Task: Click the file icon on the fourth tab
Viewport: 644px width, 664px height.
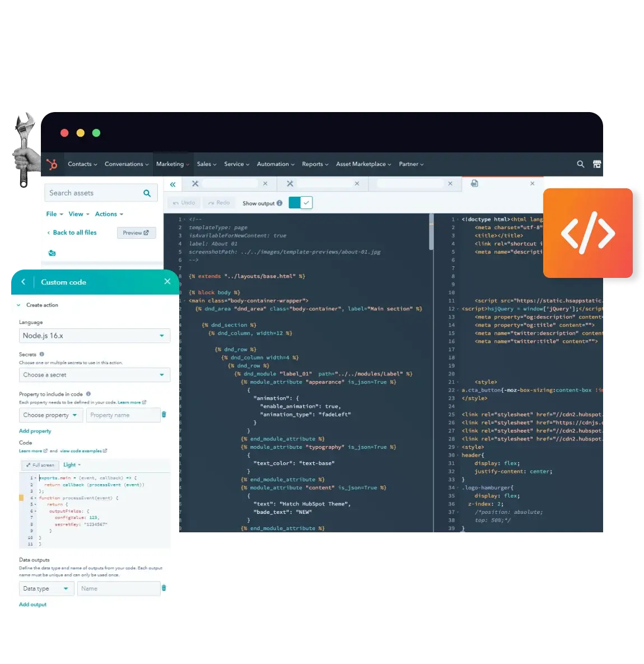Action: click(x=474, y=183)
